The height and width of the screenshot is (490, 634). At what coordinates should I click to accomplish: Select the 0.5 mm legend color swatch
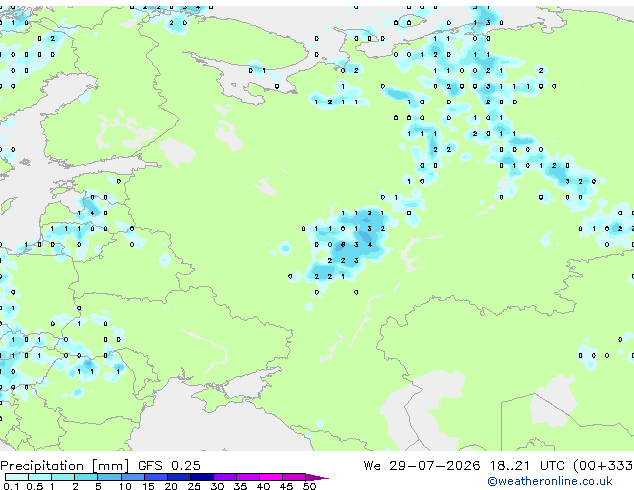[40, 477]
